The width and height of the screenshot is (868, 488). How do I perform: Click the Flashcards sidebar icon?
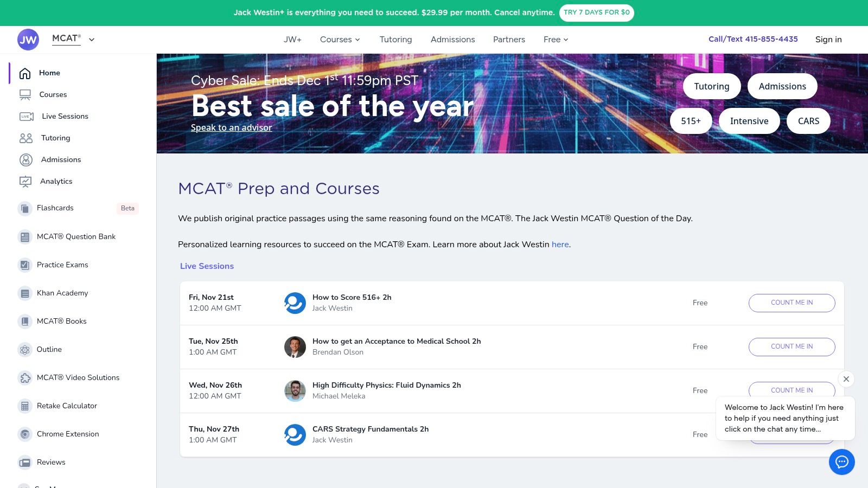pos(25,208)
